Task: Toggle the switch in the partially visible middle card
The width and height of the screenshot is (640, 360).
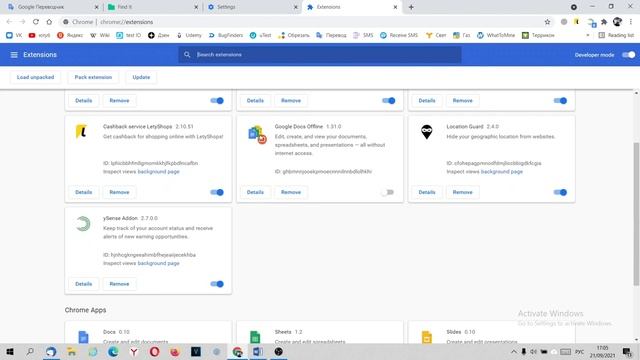Action: pos(389,101)
